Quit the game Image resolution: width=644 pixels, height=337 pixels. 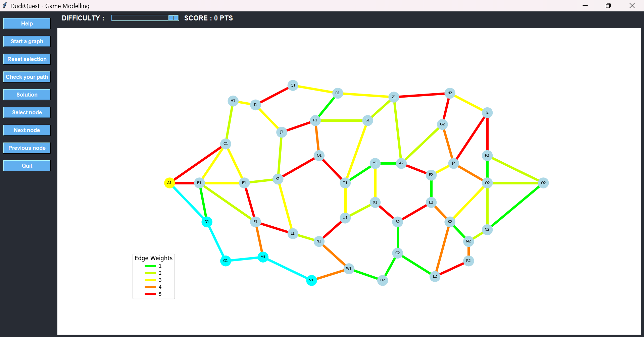(x=27, y=166)
